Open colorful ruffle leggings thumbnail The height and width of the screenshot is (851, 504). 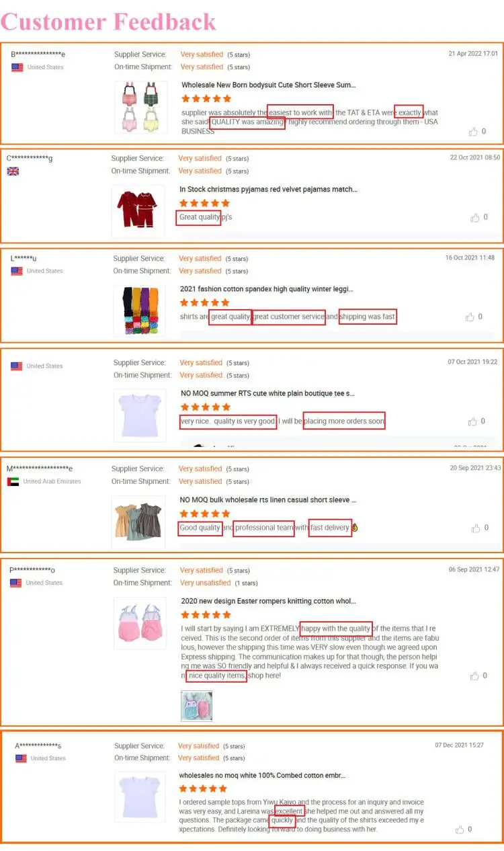139,311
